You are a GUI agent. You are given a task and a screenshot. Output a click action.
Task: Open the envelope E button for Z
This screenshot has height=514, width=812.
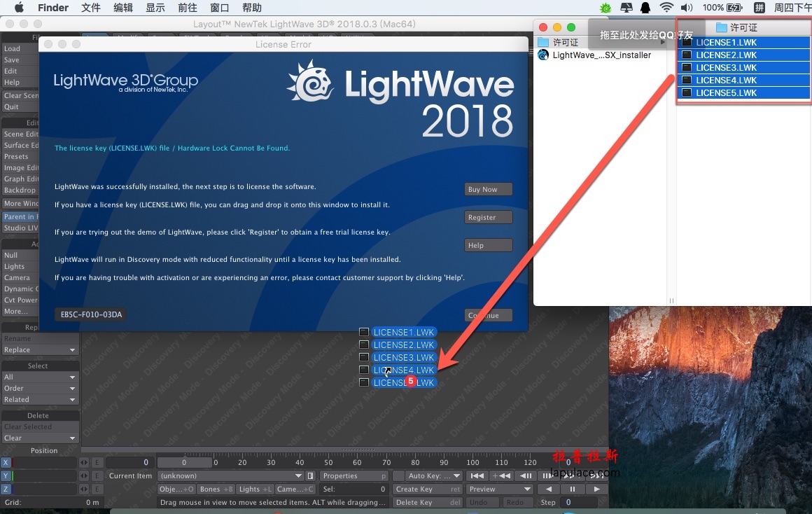[97, 489]
